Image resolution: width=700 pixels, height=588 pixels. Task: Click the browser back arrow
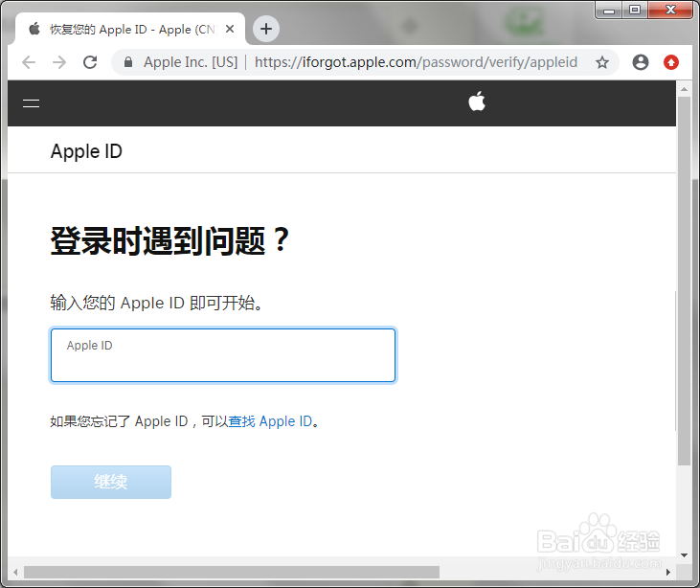(x=29, y=62)
